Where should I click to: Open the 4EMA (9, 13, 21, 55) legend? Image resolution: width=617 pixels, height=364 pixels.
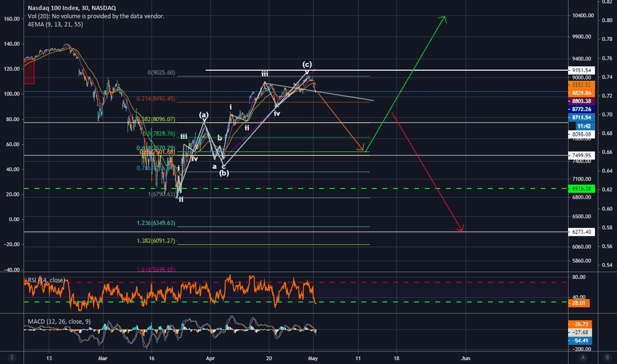point(55,24)
